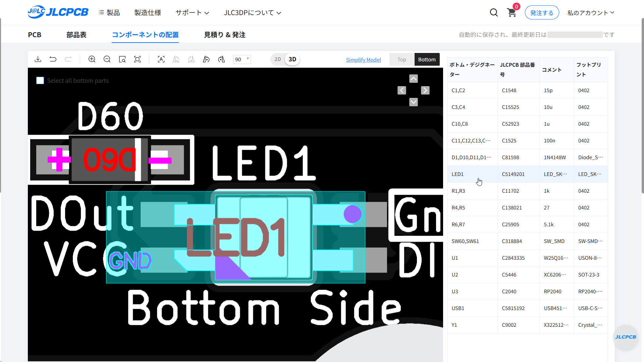Click the R6,R7 designator cell
644x362 pixels.
tap(473, 225)
